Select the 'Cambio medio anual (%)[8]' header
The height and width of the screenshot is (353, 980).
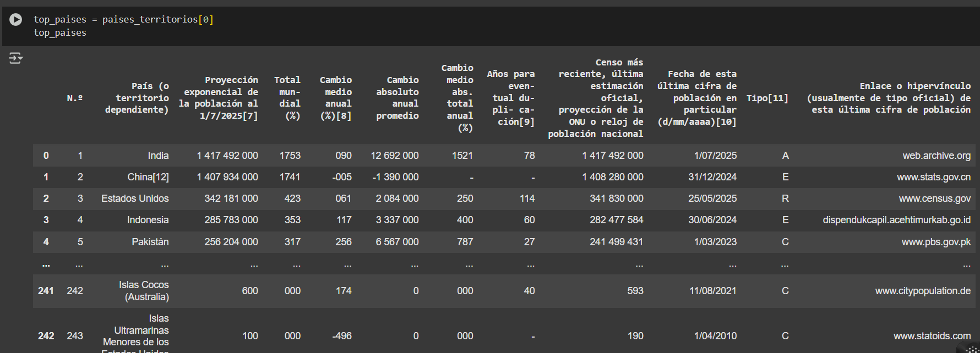pos(336,98)
